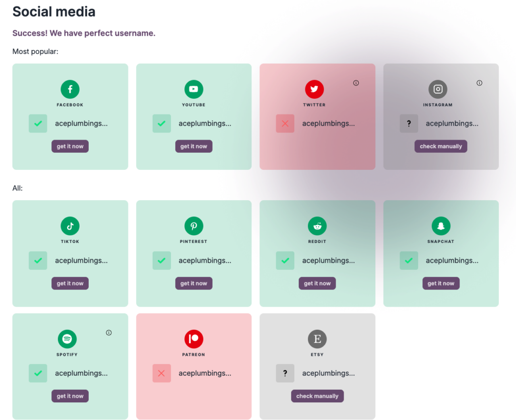Click the red Twitter bird icon
Image resolution: width=516 pixels, height=420 pixels.
pyautogui.click(x=314, y=89)
